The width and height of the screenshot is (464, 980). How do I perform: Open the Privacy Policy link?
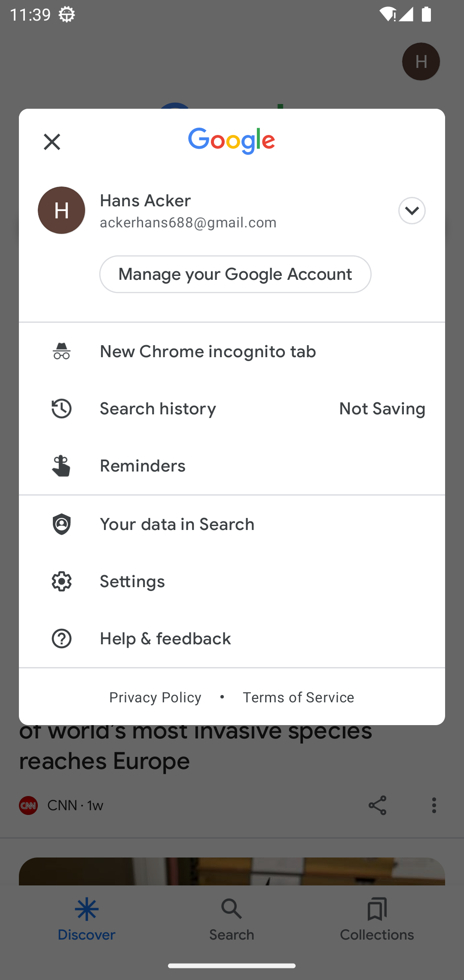[x=155, y=697]
